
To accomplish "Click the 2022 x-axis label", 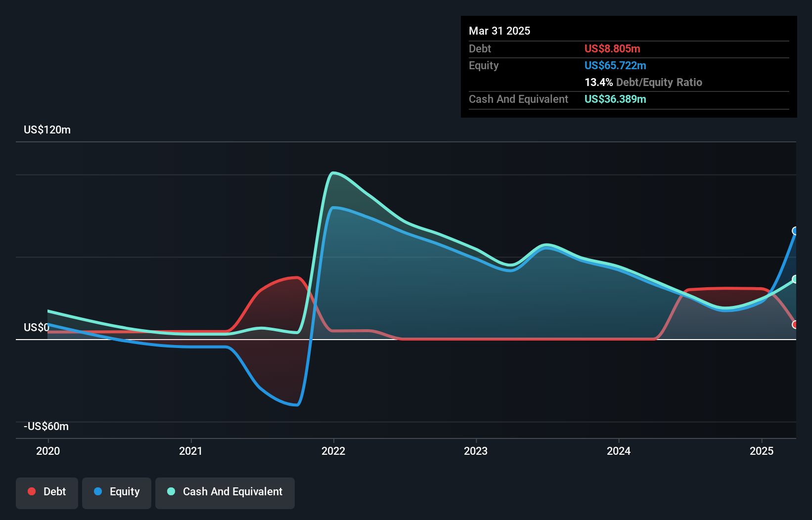I will click(x=333, y=451).
